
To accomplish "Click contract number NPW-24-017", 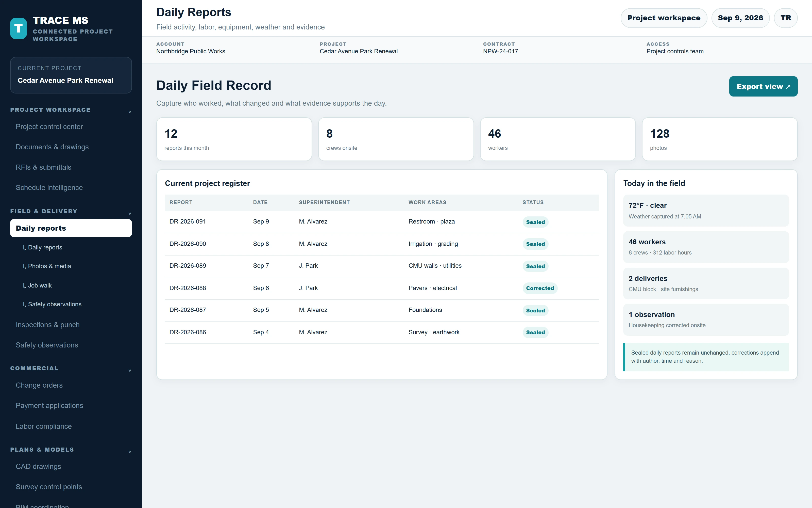I will pyautogui.click(x=500, y=51).
